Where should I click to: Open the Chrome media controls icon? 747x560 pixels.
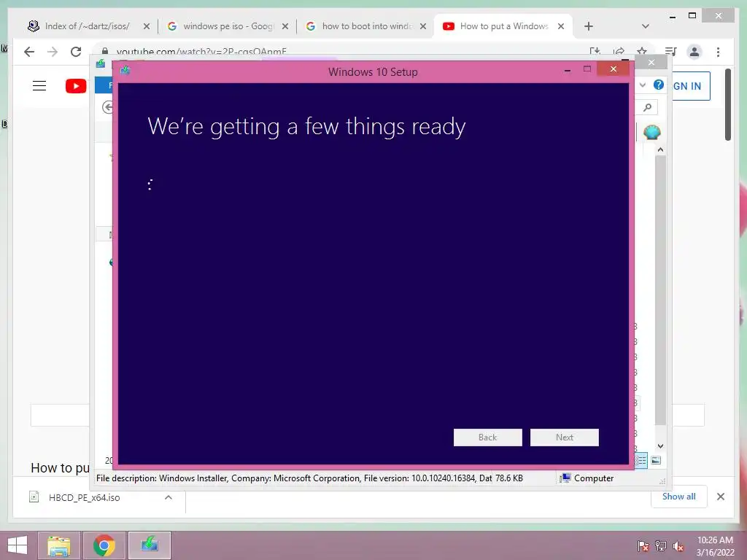670,52
